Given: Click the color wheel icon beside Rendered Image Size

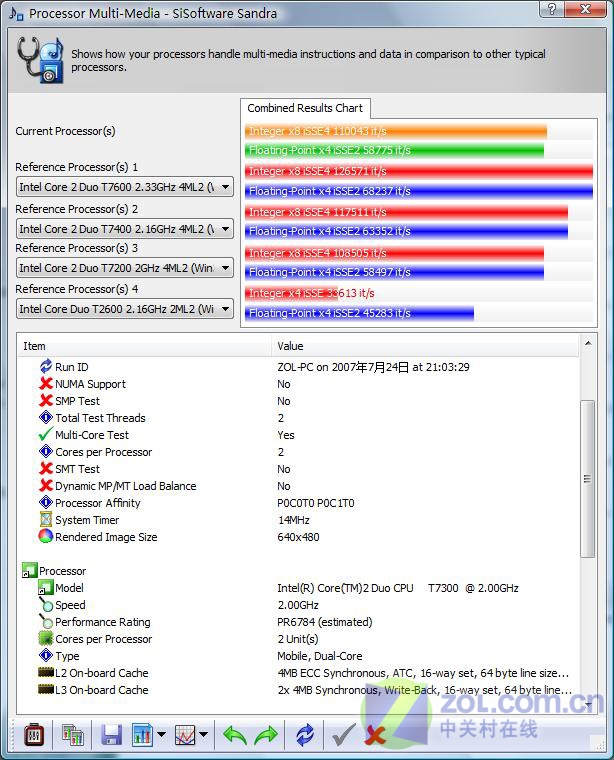Looking at the screenshot, I should [46, 536].
